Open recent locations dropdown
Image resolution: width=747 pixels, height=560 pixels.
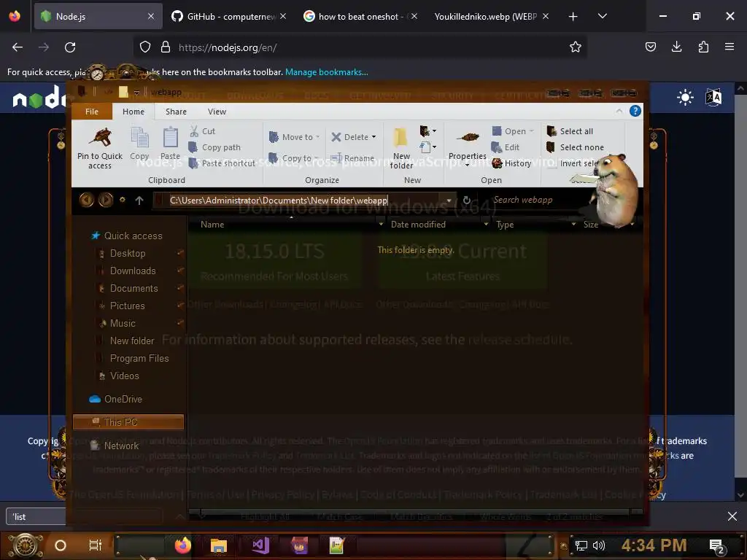point(123,200)
